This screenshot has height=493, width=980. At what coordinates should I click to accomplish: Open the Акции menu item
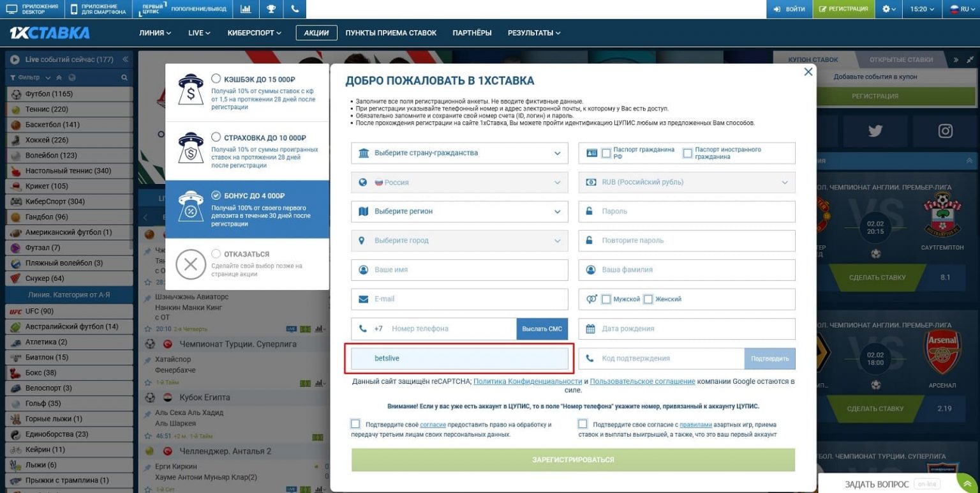[316, 33]
